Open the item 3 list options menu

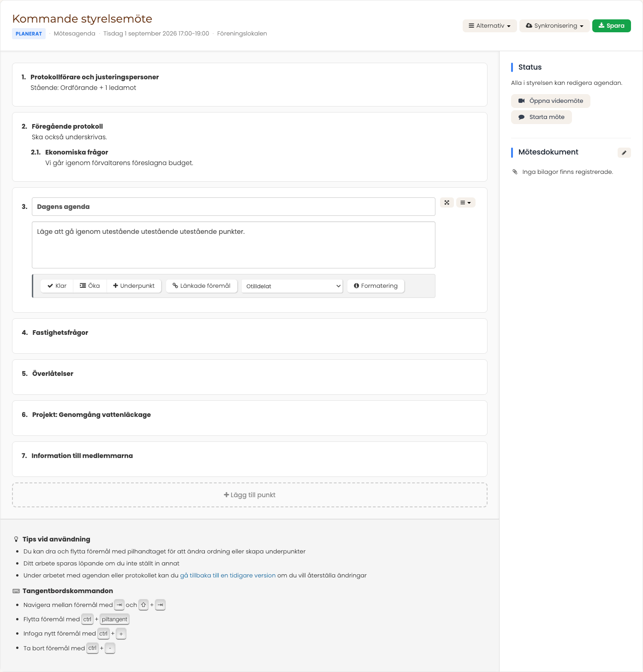(465, 202)
